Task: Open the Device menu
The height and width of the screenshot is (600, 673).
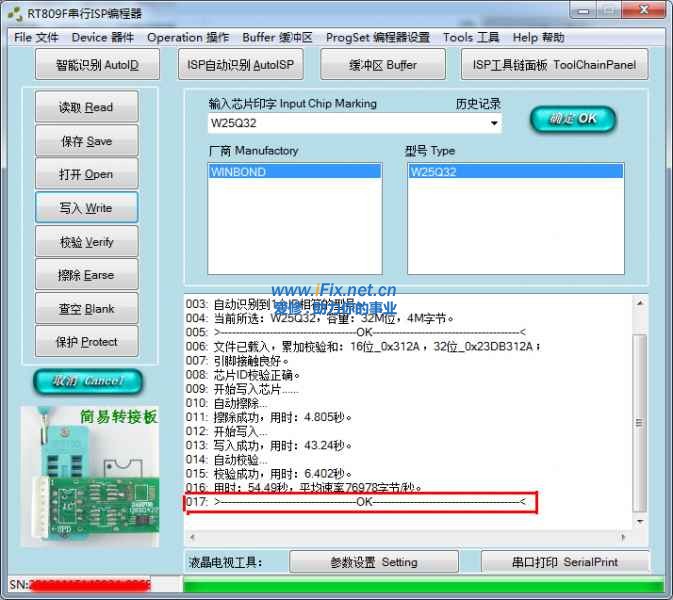Action: point(102,37)
